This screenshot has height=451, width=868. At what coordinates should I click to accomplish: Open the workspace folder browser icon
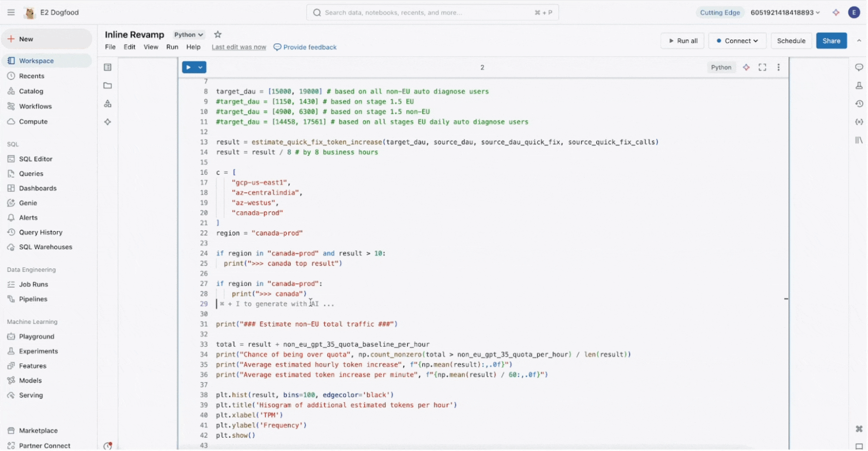point(108,86)
